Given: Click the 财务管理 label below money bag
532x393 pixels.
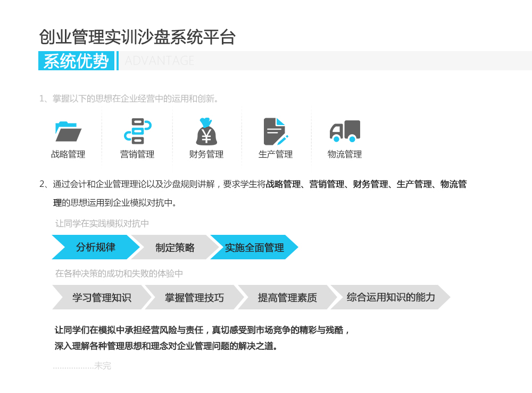Looking at the screenshot, I should click(x=206, y=154).
